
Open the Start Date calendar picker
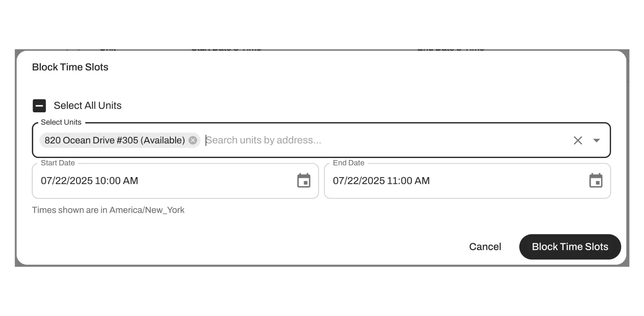tap(303, 181)
